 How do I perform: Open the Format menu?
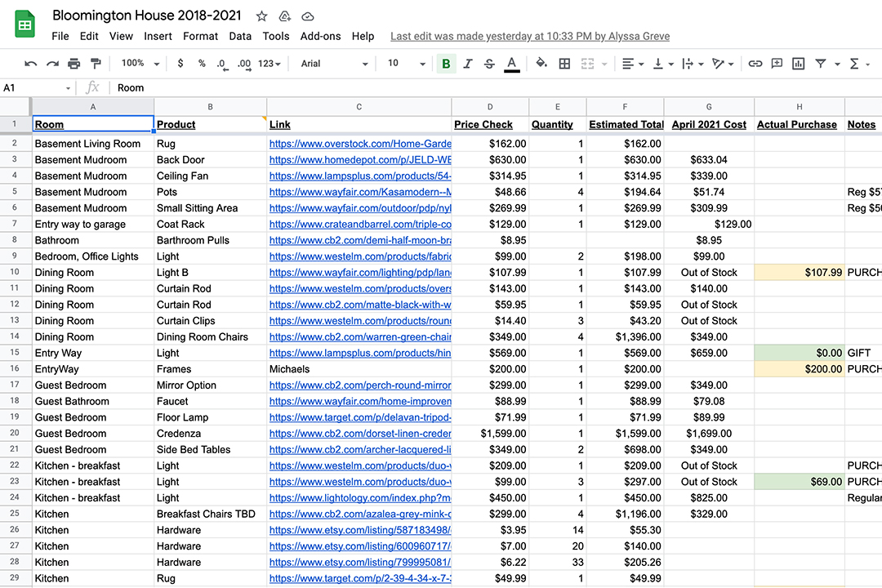[x=200, y=36]
